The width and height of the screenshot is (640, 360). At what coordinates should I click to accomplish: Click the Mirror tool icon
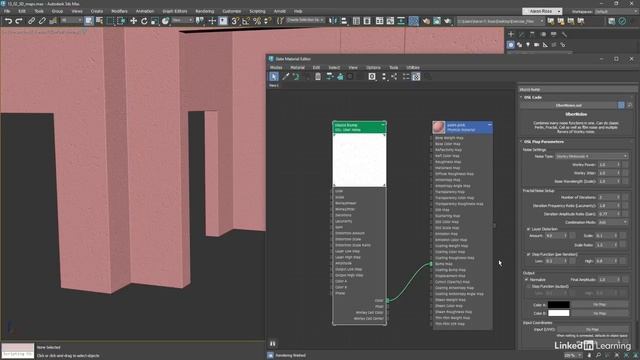click(333, 21)
